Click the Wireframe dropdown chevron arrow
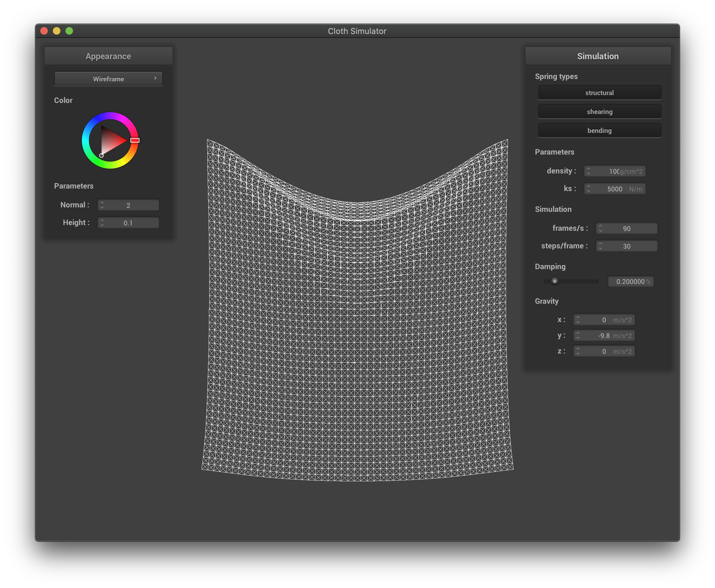 click(155, 78)
